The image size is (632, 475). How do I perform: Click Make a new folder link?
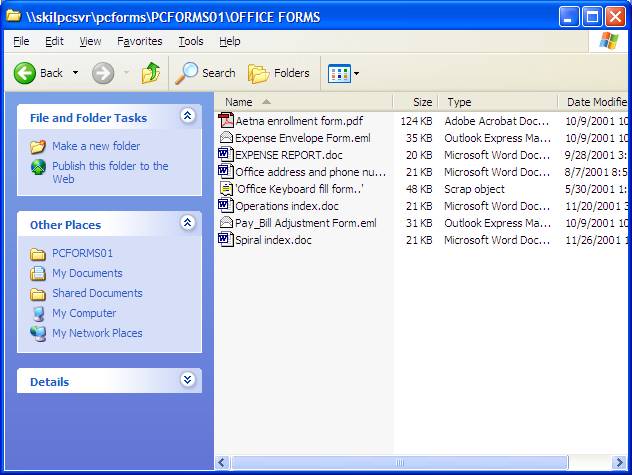[x=96, y=146]
